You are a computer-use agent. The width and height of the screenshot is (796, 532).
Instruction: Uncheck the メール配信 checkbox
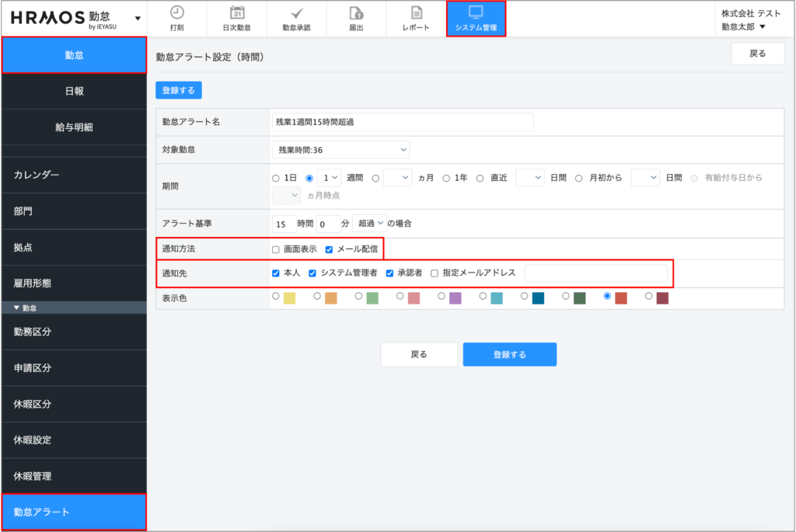tap(329, 249)
